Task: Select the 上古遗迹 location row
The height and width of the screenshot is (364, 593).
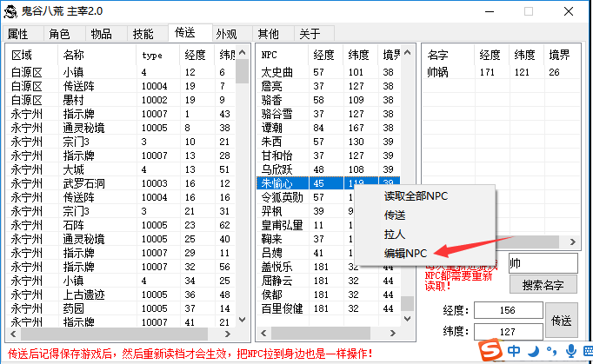Action: [x=121, y=295]
